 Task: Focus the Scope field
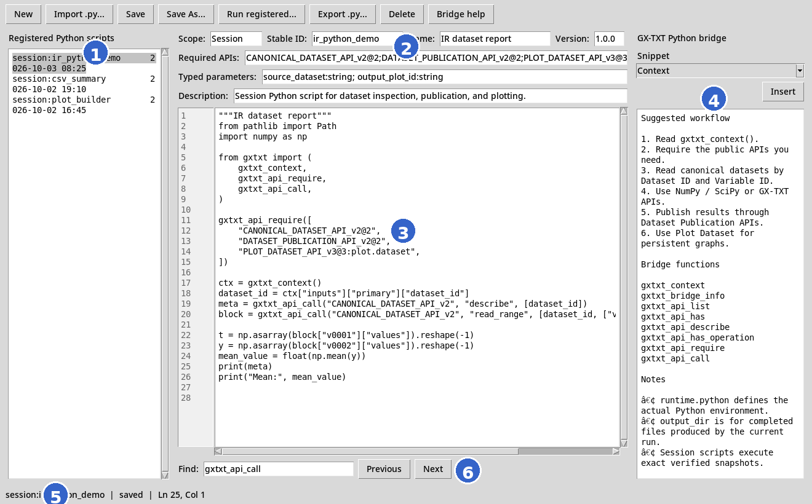[x=236, y=39]
